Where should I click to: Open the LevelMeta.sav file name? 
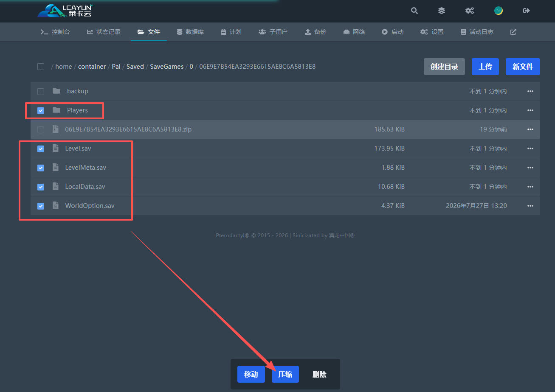pos(86,168)
